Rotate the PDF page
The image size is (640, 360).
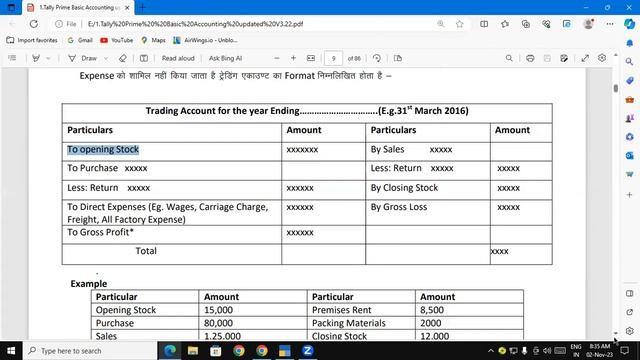click(377, 58)
